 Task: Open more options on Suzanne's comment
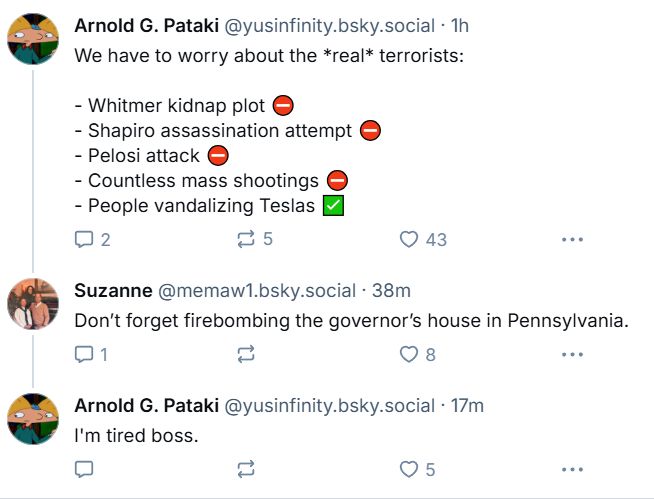point(572,355)
